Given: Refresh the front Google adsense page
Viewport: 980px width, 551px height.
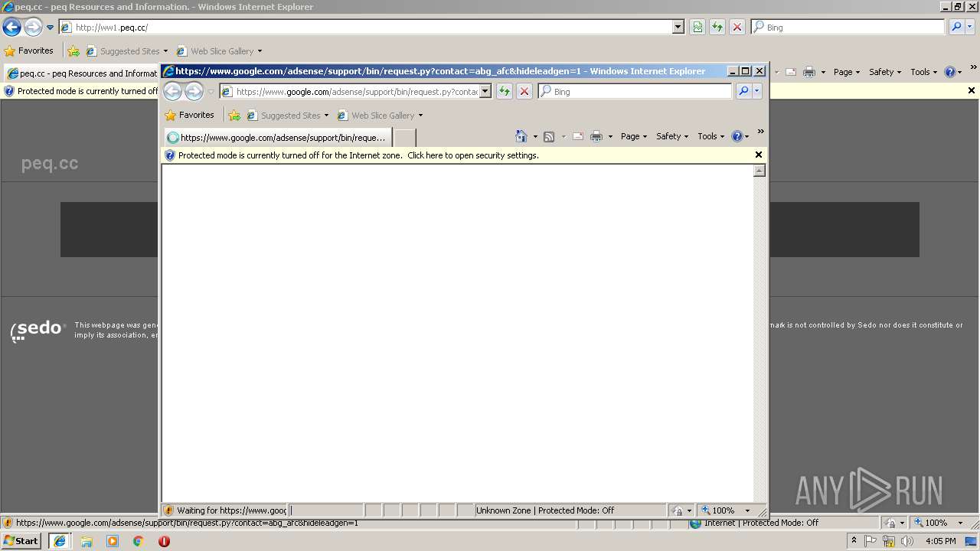Looking at the screenshot, I should [x=504, y=92].
